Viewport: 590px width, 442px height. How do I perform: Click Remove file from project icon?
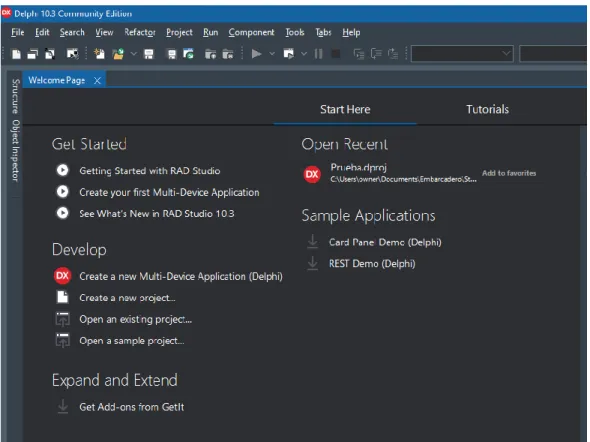point(228,54)
